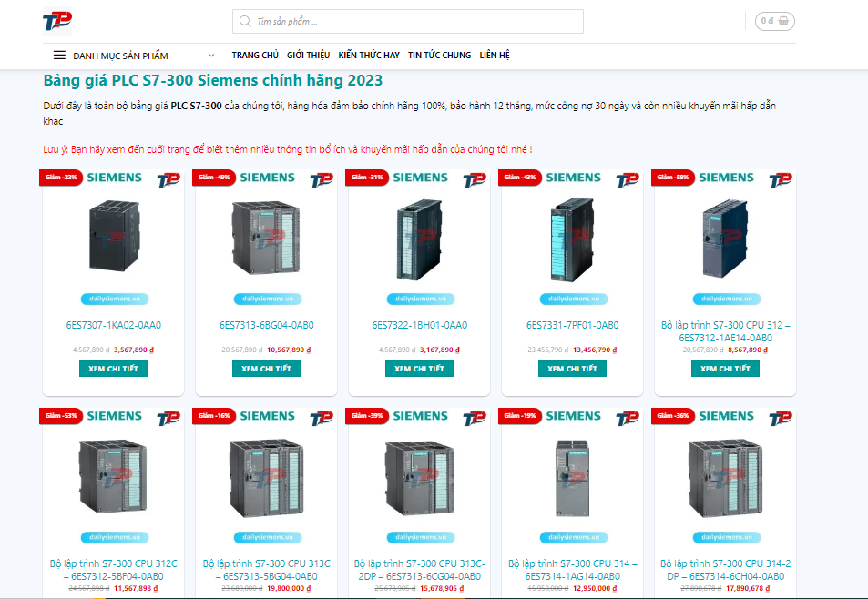Click the hamburger menu icon beside Danh mục sản phẩm

point(59,56)
